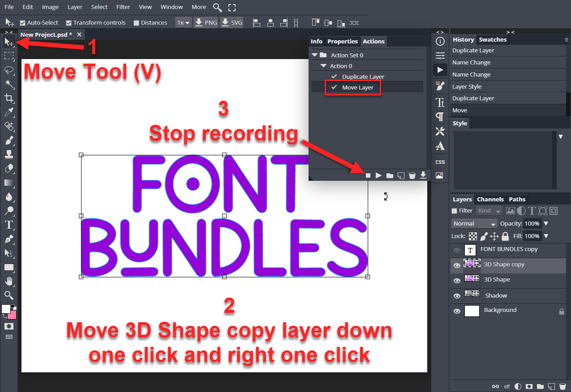This screenshot has width=571, height=392.
Task: Open the Tool Presets wrench icon
Action: (440, 132)
